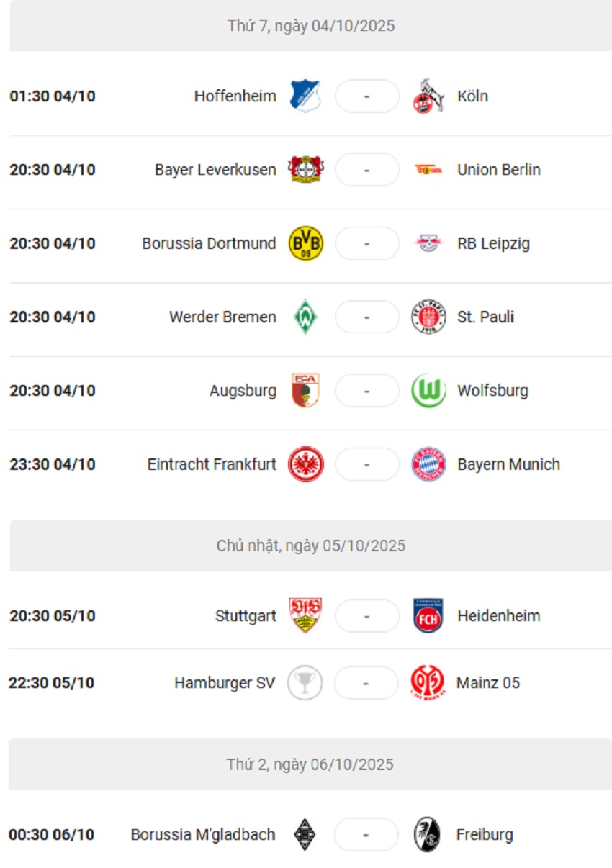Open the Wolfsburg club logo

[428, 391]
